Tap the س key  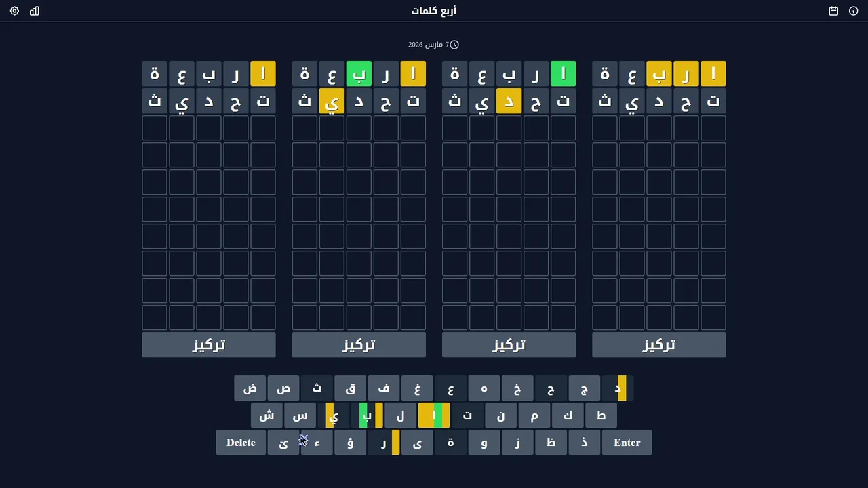pos(300,415)
